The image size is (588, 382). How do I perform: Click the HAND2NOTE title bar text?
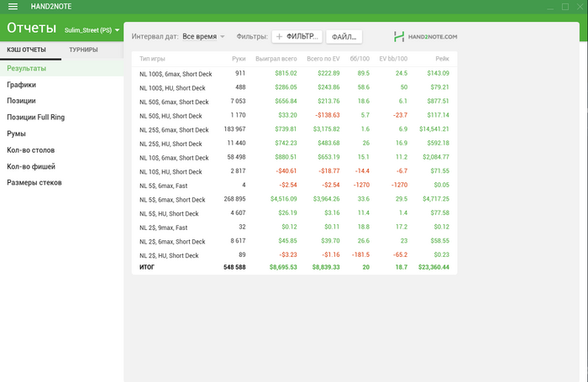[x=51, y=7]
